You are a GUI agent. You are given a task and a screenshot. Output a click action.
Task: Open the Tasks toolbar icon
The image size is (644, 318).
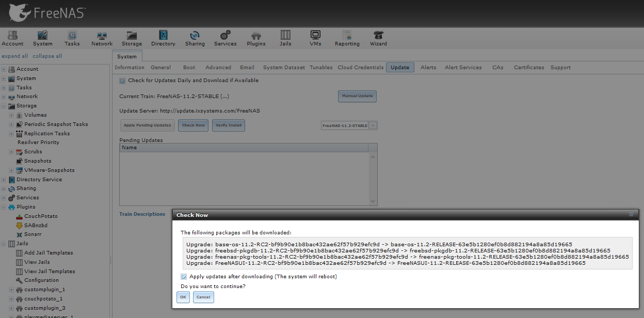pyautogui.click(x=72, y=38)
